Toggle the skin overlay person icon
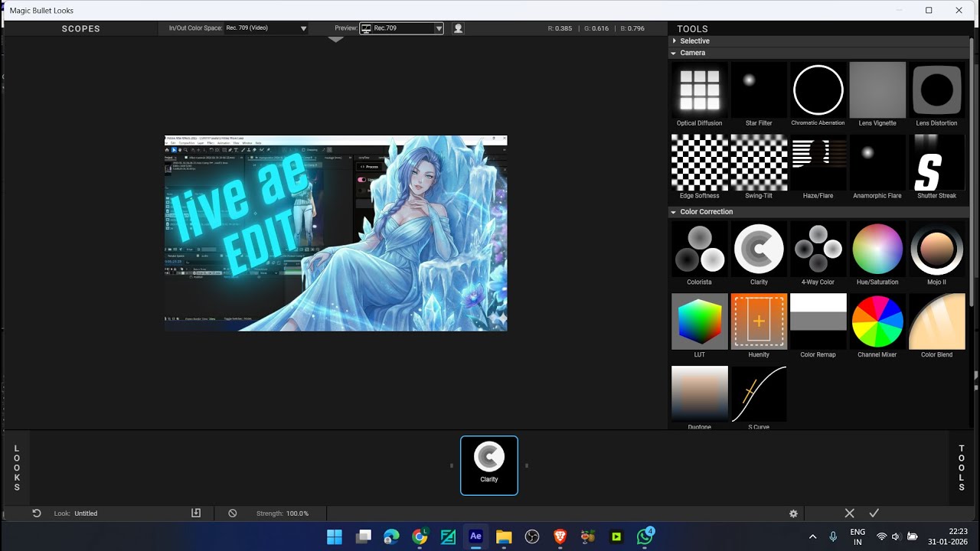The image size is (980, 551). [458, 28]
